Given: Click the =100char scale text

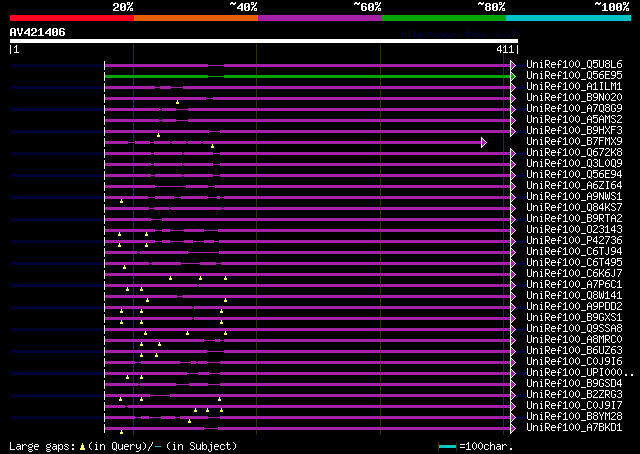Looking at the screenshot, I should 486,446.
